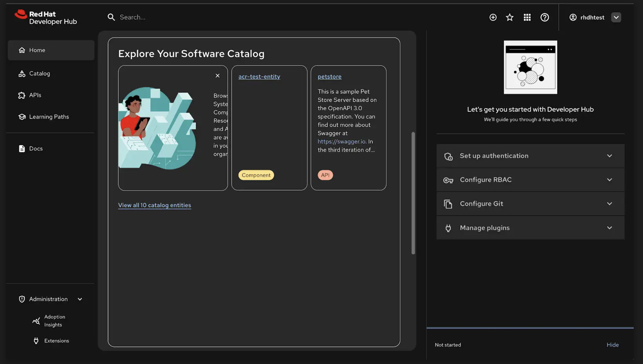
Task: Click the search magnifier icon
Action: tap(111, 17)
